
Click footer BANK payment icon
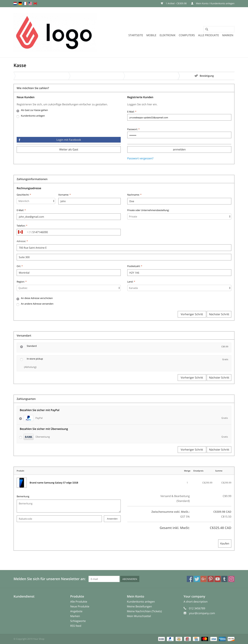point(161,639)
